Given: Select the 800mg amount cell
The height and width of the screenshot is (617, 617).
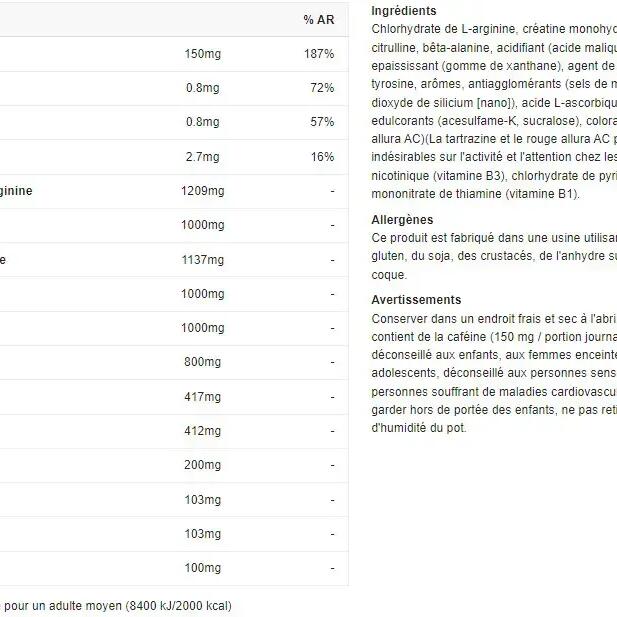Looking at the screenshot, I should point(202,362).
